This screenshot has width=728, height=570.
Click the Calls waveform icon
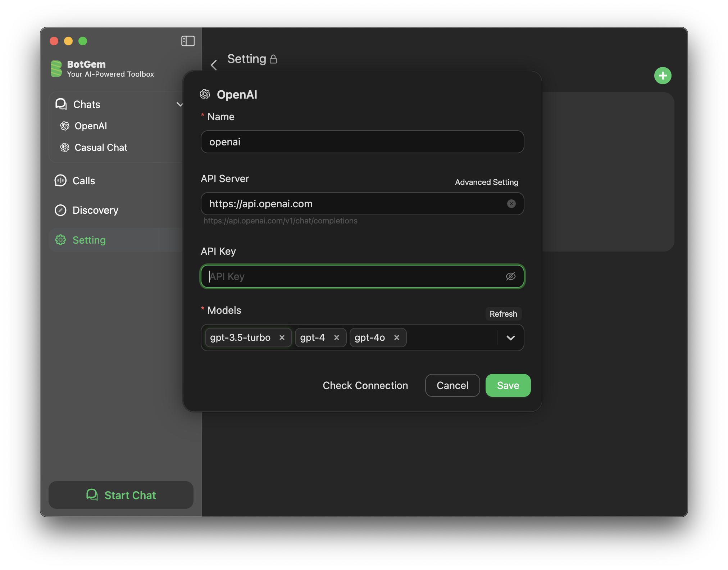click(60, 181)
